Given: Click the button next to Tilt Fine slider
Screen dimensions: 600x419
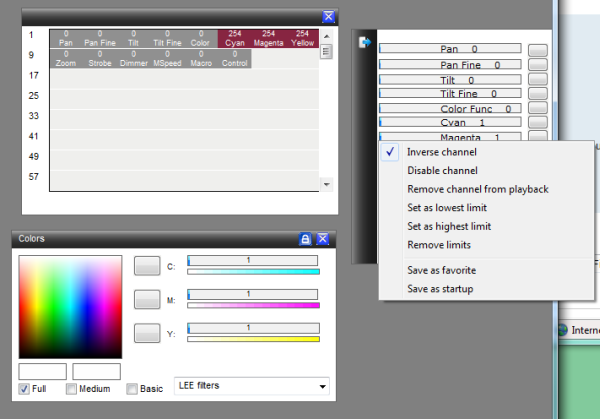Looking at the screenshot, I should (538, 93).
